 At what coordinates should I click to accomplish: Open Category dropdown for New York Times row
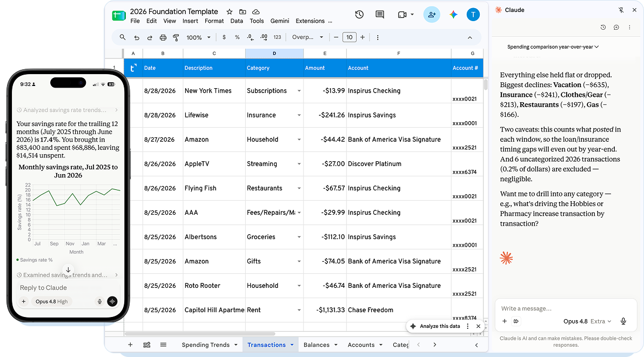point(299,91)
